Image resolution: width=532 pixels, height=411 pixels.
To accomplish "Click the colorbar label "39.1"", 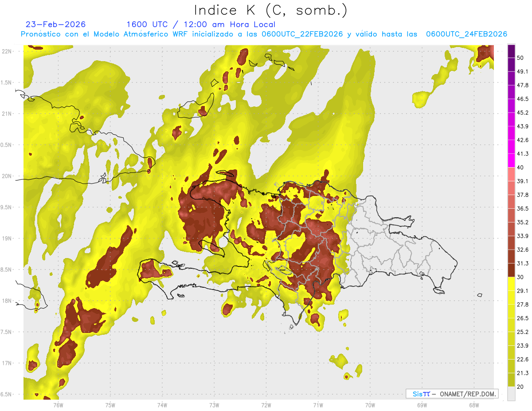I will (x=523, y=181).
